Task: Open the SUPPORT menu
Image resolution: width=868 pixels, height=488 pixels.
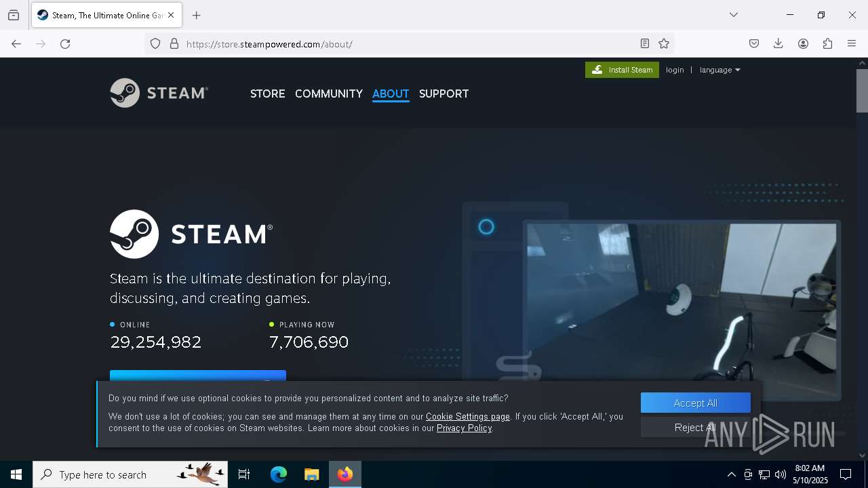Action: [x=443, y=94]
